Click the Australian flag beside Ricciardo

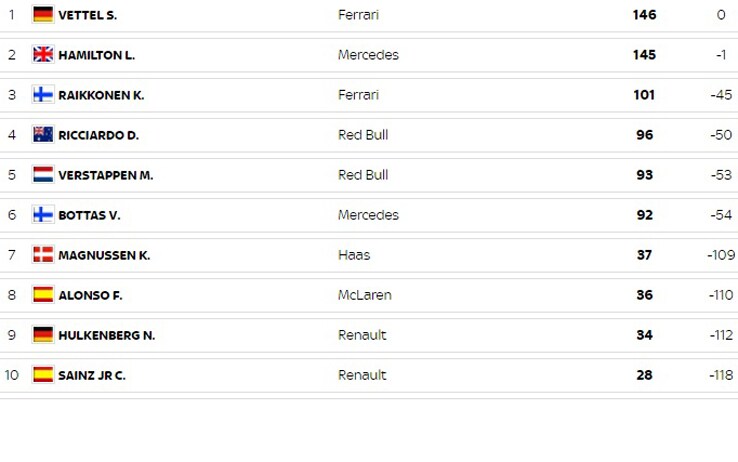point(43,135)
